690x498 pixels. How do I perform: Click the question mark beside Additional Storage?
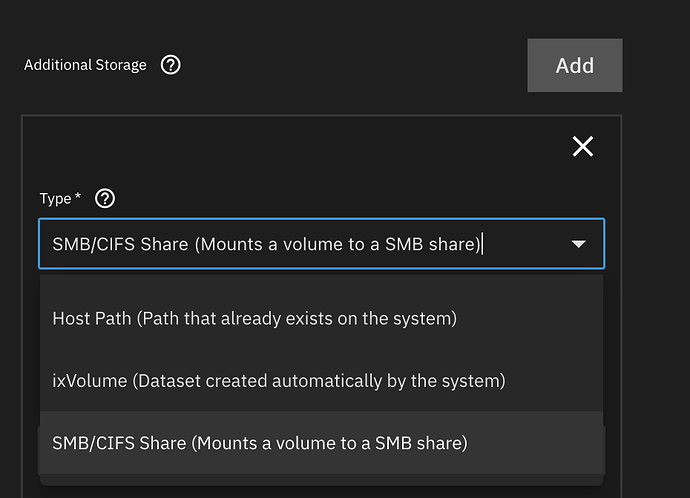170,65
